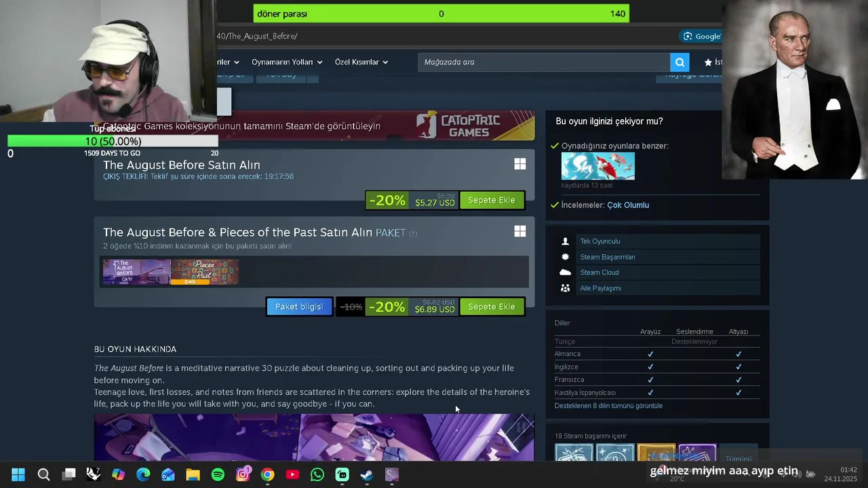
Task: Open Copilot from the taskbar
Action: coord(119,475)
